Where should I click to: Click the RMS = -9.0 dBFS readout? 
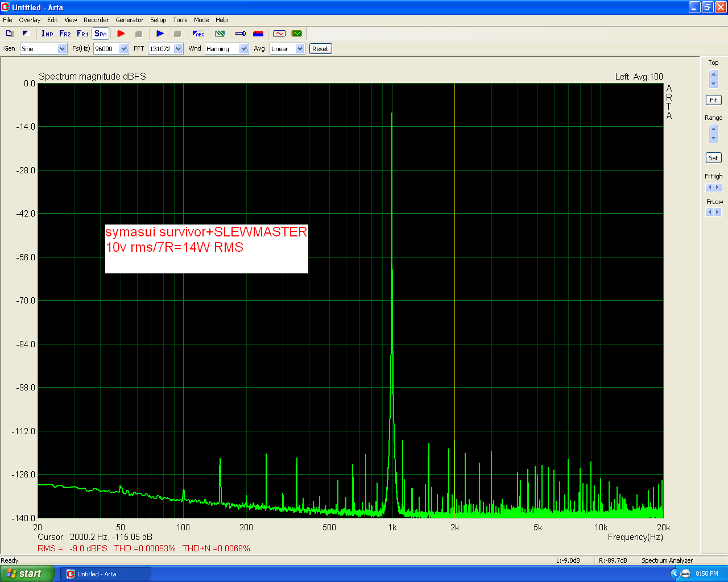72,548
